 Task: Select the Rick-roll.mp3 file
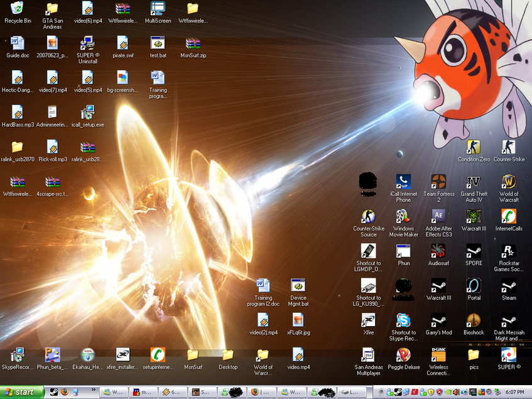53,151
